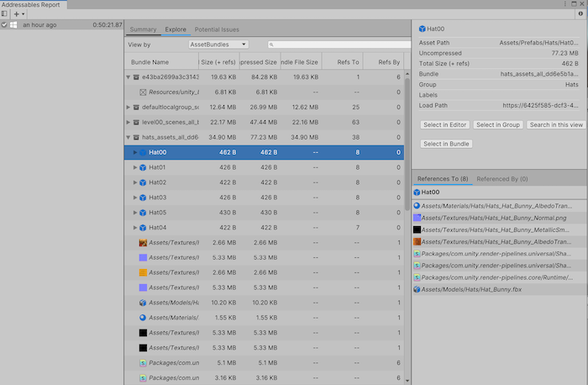Click the Resources/unity_ built-in asset icon
This screenshot has width=588, height=385.
tap(143, 92)
